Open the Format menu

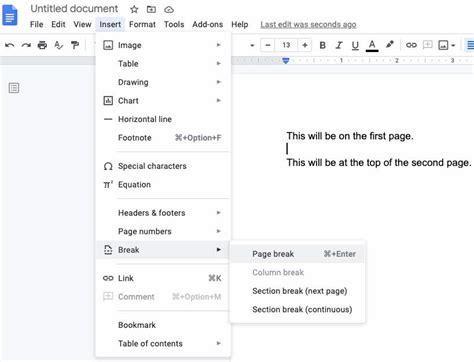coord(142,24)
